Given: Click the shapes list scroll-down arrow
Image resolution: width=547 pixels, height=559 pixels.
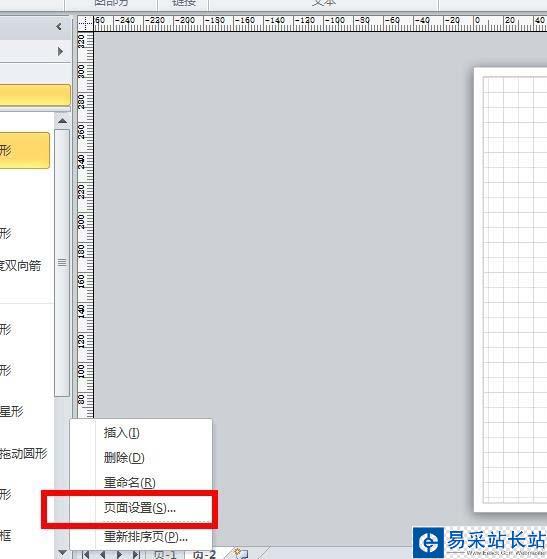Looking at the screenshot, I should coord(62,553).
